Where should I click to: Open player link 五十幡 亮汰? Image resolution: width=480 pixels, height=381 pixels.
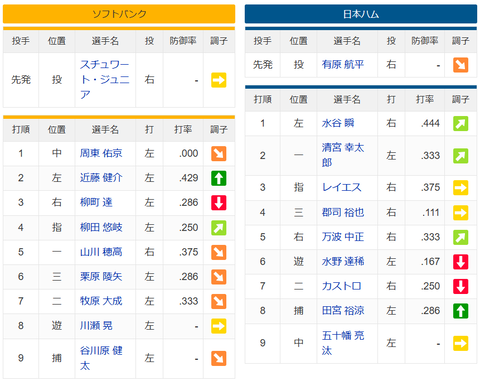click(343, 343)
